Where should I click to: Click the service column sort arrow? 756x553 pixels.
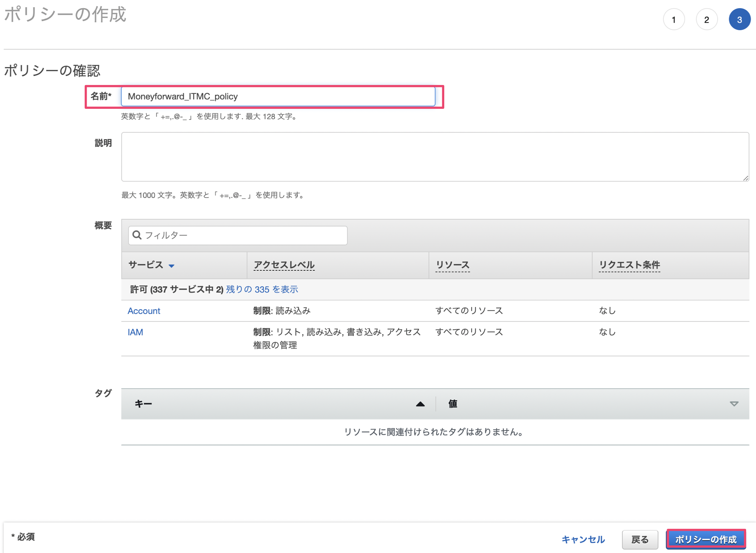point(172,266)
